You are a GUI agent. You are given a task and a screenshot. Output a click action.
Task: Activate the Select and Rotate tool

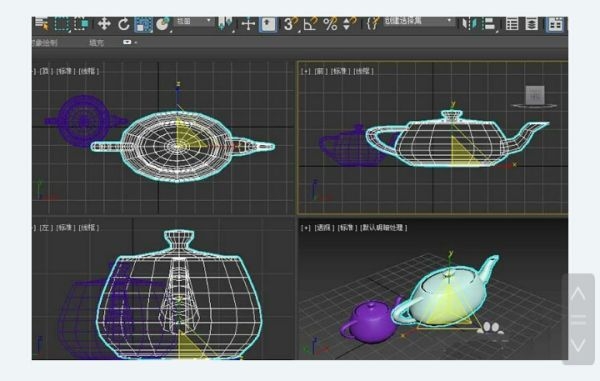124,24
